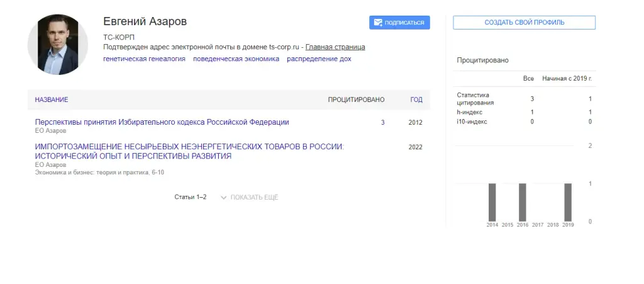
Task: Select распределение дох interest tag
Action: (x=319, y=59)
